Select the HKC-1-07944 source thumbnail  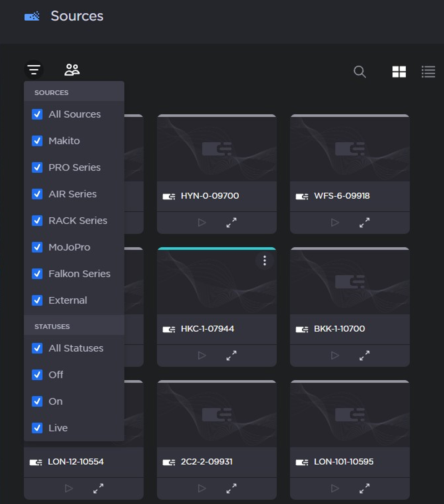216,282
